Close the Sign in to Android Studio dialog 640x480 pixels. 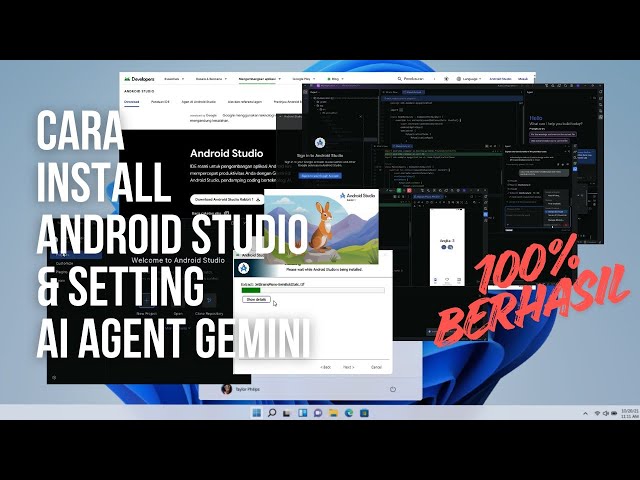(x=360, y=116)
